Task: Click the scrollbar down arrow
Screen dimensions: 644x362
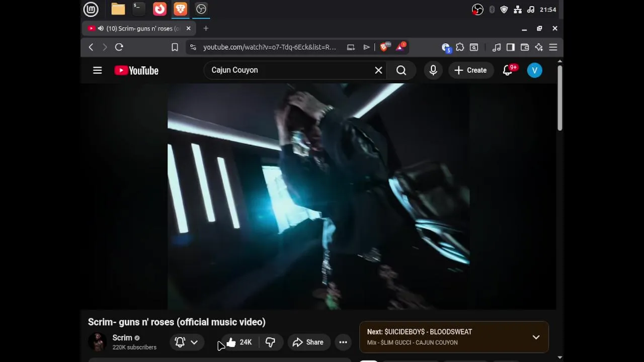Action: point(560,357)
